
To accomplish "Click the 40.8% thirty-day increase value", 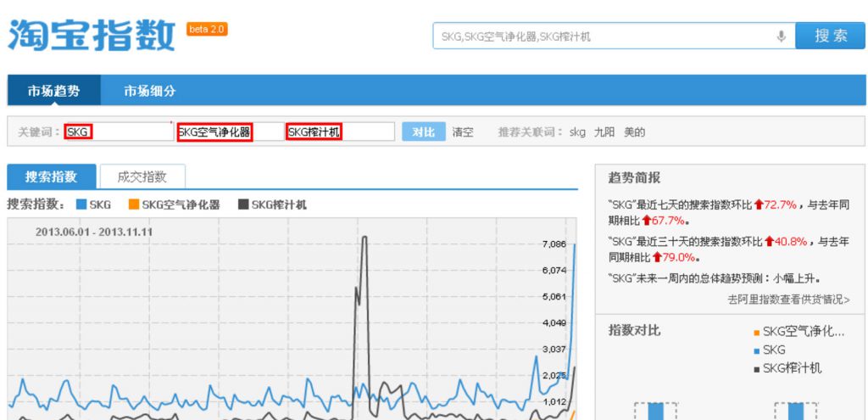I will click(791, 242).
